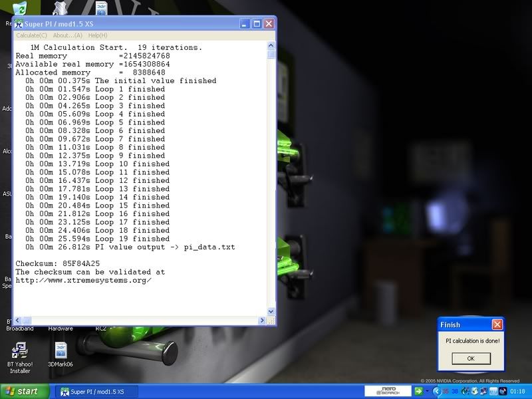532x399 pixels.
Task: Select the BT Yahoo! Installer desktop icon
Action: 20,358
